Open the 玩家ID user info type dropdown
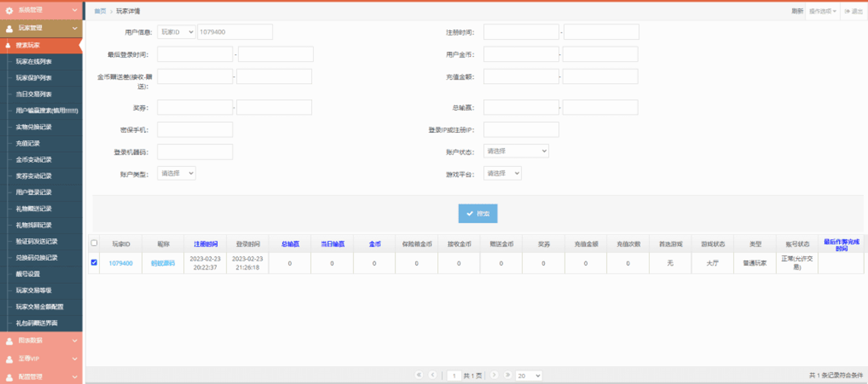Screen dimensions: 868x384 176,32
